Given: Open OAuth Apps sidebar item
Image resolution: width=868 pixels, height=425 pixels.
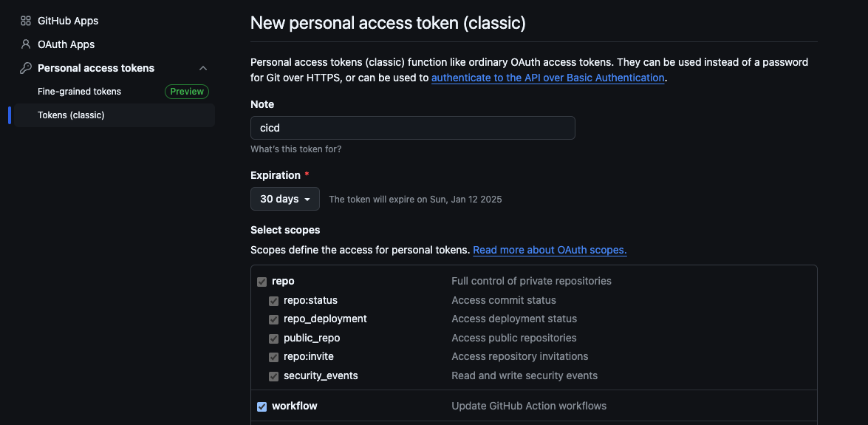Looking at the screenshot, I should (x=66, y=44).
